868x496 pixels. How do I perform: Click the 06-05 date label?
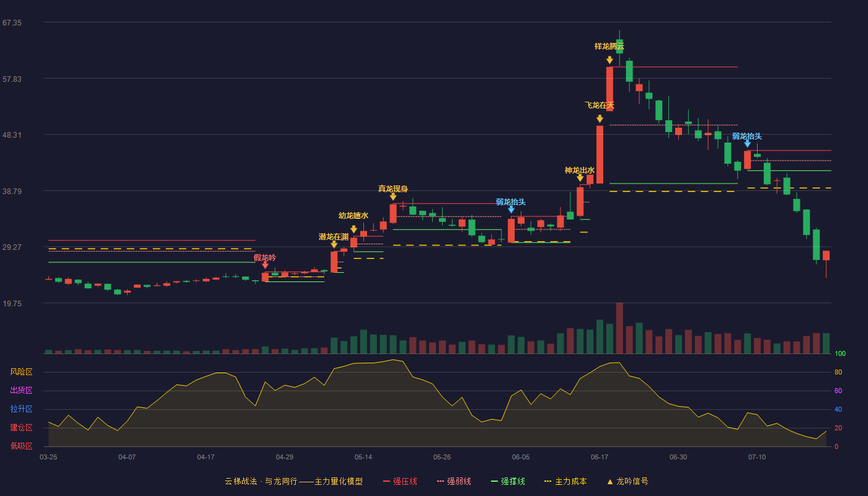[521, 457]
